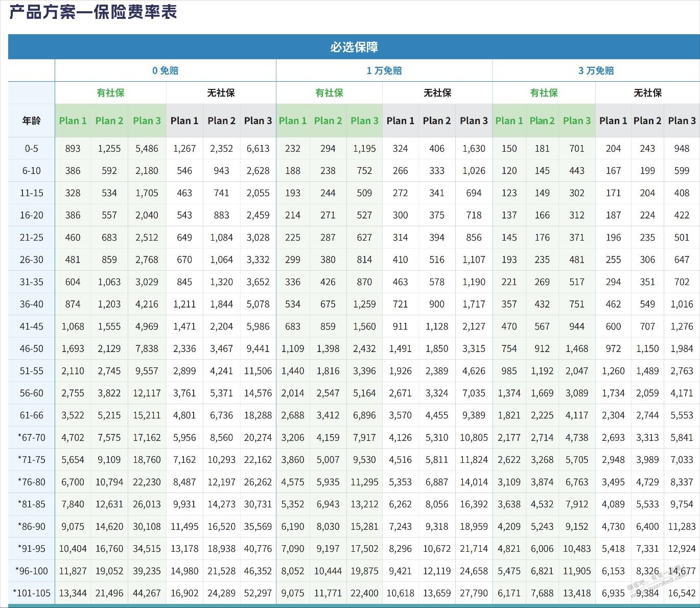Click 无社保 under the 3 万免赔 group
Image resolution: width=700 pixels, height=608 pixels.
[648, 92]
